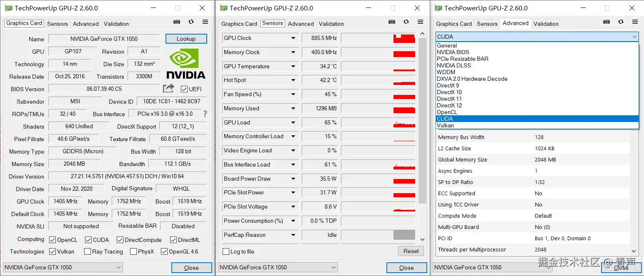Click the Threads per Multiprocessor row

(x=533, y=249)
